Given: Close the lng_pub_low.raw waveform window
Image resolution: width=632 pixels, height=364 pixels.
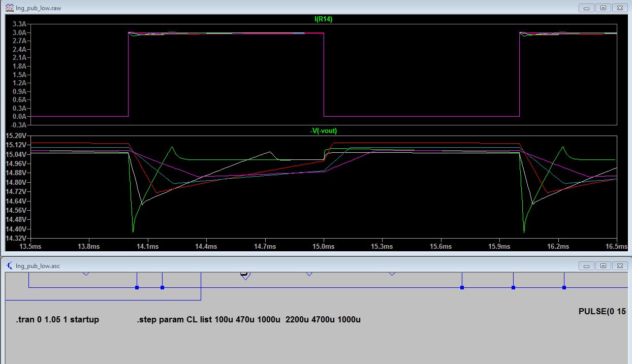Looking at the screenshot, I should pyautogui.click(x=619, y=8).
